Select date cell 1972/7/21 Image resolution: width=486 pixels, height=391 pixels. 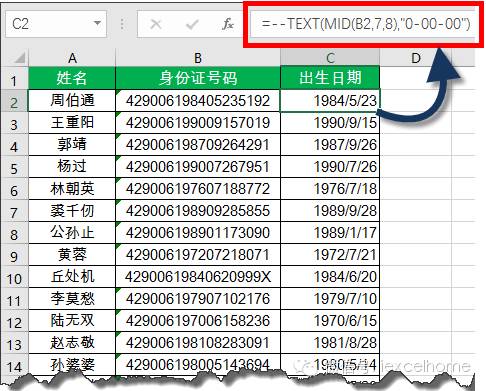click(330, 255)
